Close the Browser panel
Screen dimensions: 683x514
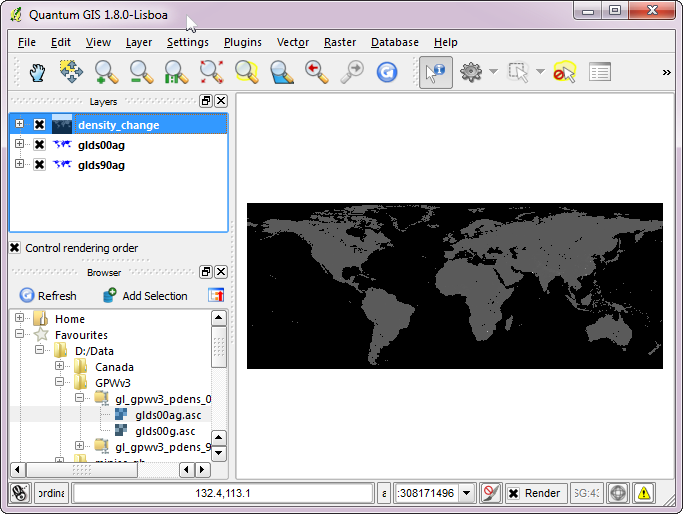(x=221, y=272)
